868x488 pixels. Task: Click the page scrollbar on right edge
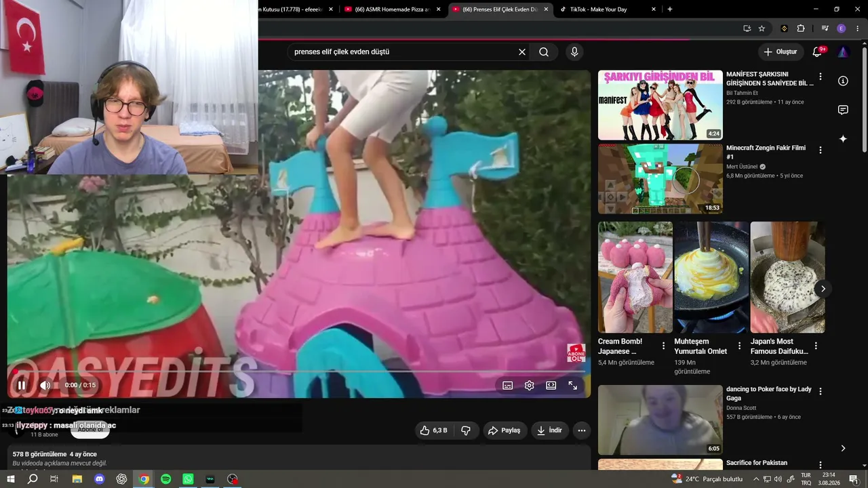point(864,98)
